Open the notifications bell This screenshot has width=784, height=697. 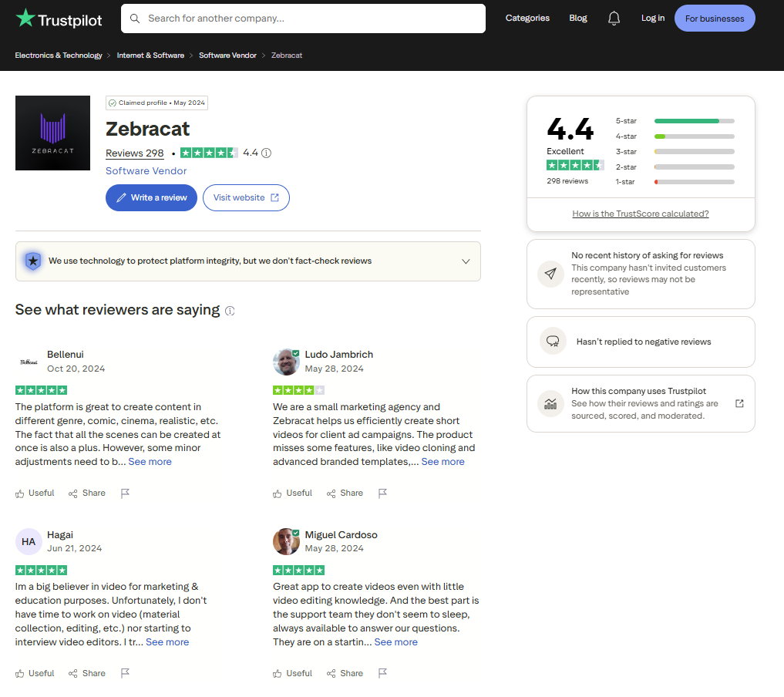(x=614, y=19)
